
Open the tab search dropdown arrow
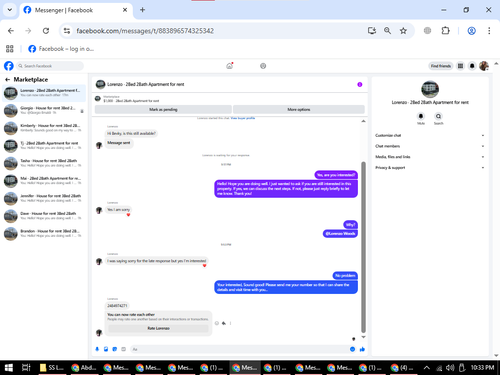[10, 10]
